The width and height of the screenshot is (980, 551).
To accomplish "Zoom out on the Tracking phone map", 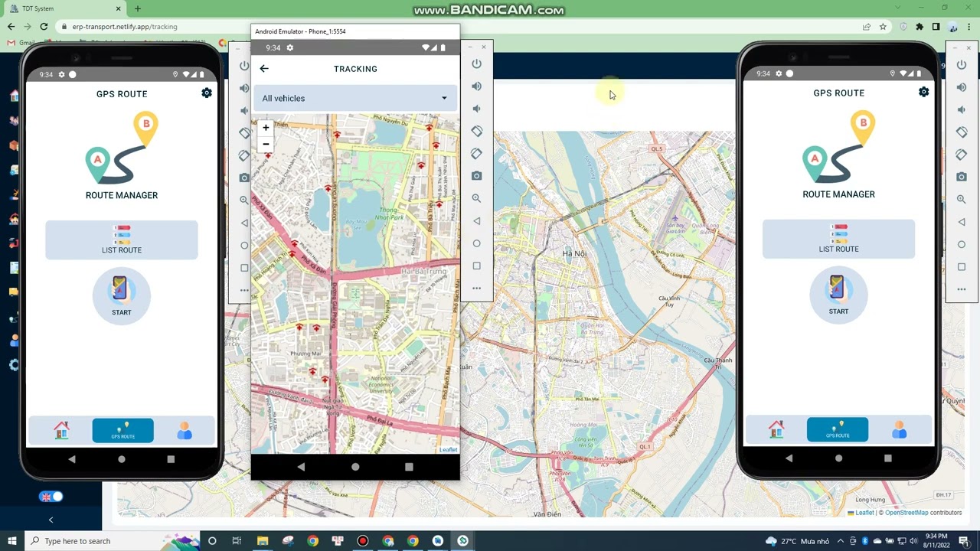I will click(x=266, y=143).
